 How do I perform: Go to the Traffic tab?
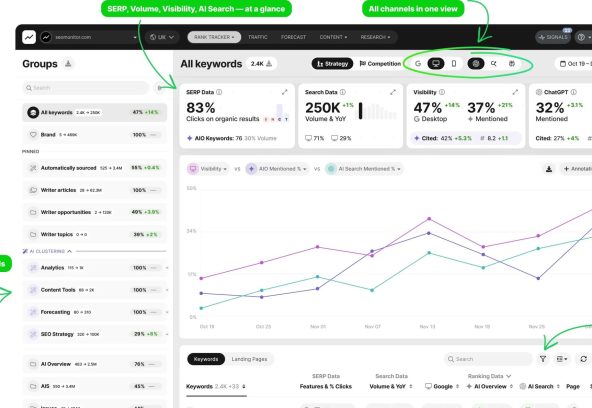tap(258, 37)
